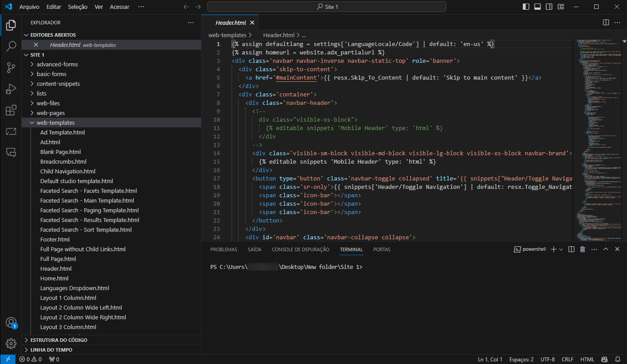Close the Header.html editor tab
Image resolution: width=627 pixels, height=364 pixels.
252,23
